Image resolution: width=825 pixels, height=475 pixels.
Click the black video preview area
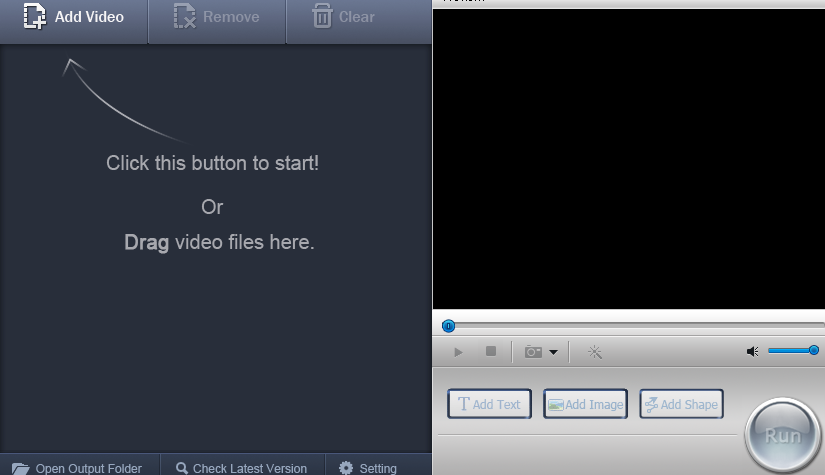tap(629, 159)
